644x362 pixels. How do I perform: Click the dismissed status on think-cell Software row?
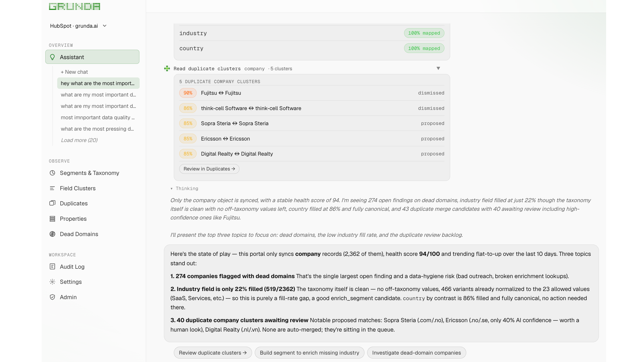click(431, 108)
